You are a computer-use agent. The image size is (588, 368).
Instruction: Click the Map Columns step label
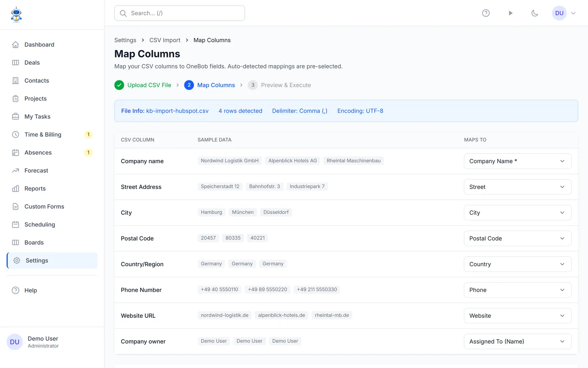click(216, 85)
